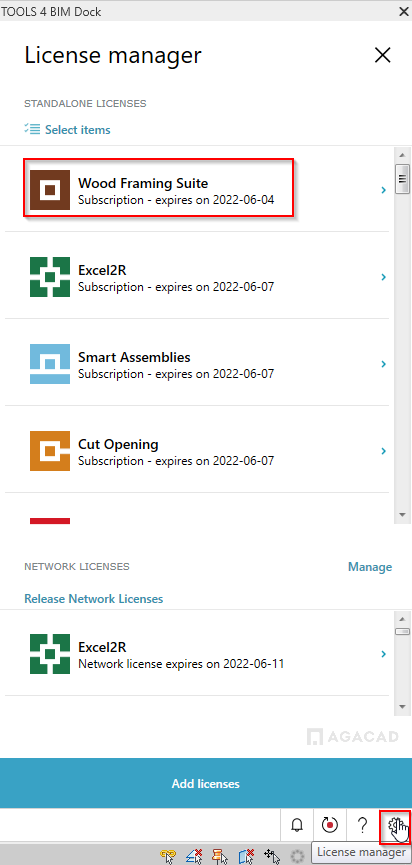Click the select links status bar icon
Screen dimensions: 412x865
point(168,856)
